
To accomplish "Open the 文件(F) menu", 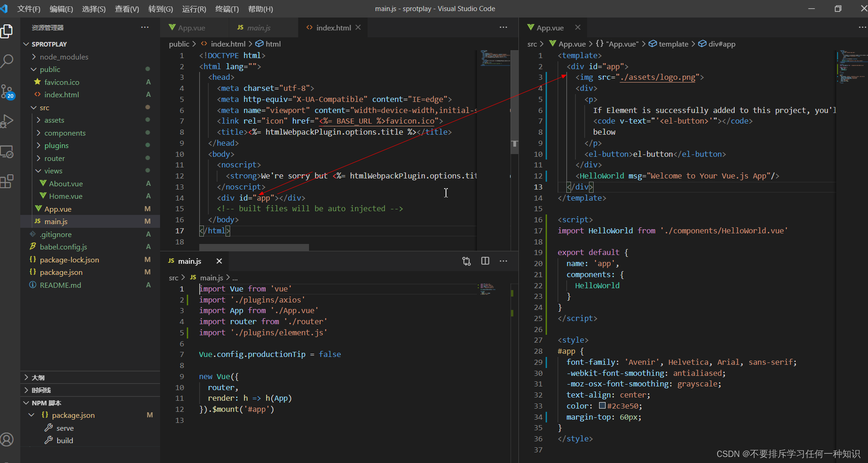I will (x=29, y=9).
